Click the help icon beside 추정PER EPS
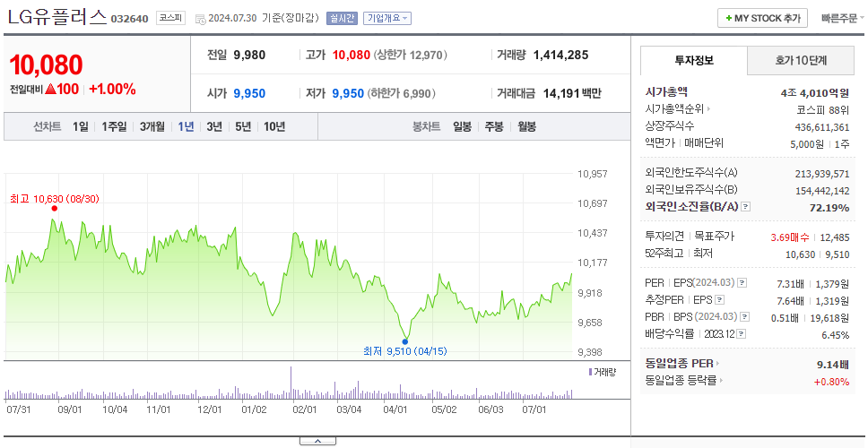 720,300
